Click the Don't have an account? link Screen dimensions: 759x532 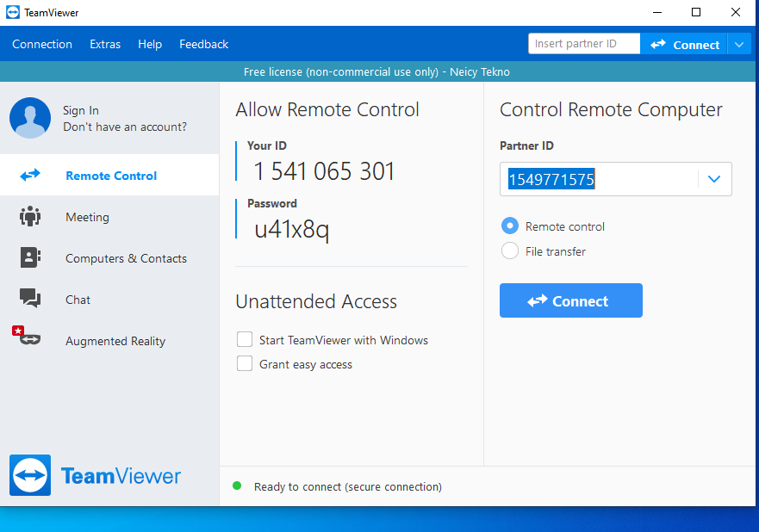125,127
